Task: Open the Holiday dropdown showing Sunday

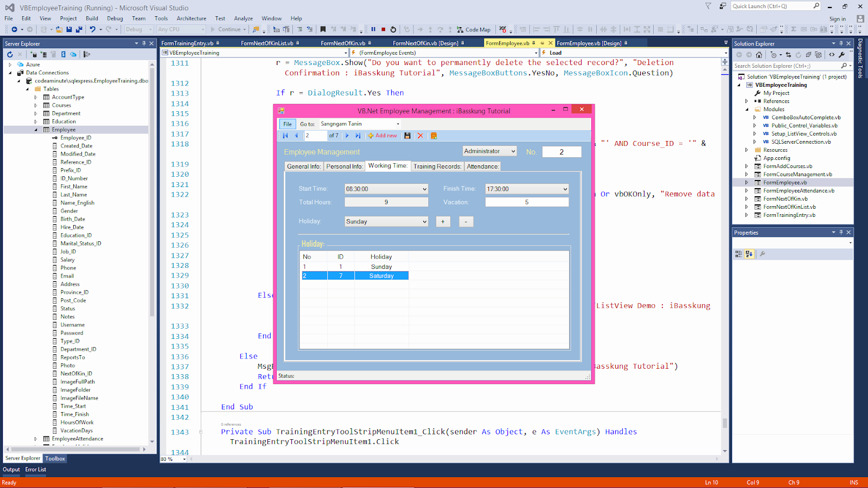Action: 425,221
